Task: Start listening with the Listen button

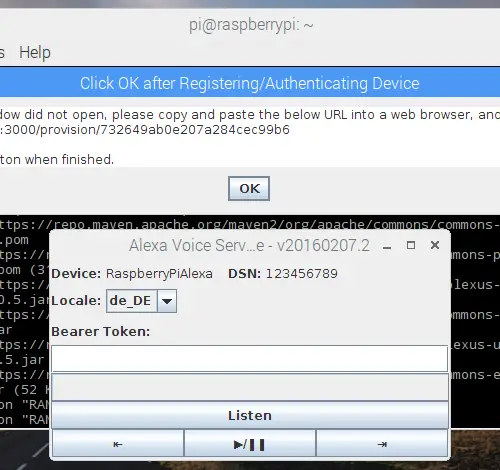Action: point(250,415)
